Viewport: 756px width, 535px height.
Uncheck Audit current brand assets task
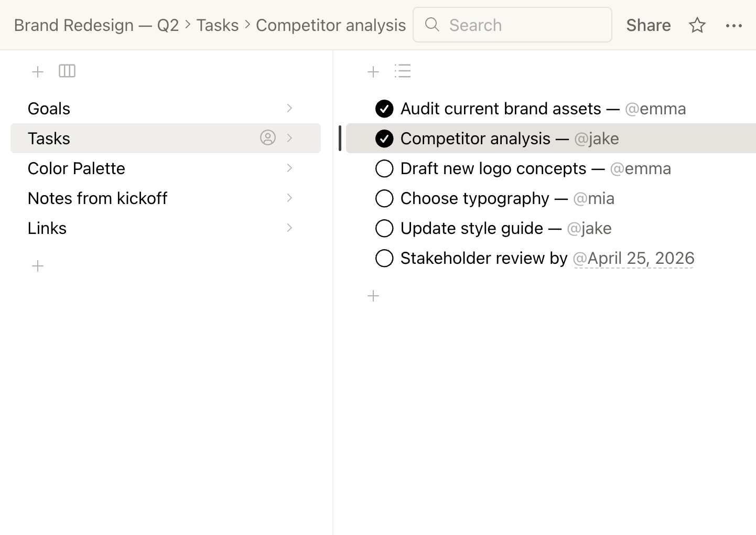pos(384,109)
